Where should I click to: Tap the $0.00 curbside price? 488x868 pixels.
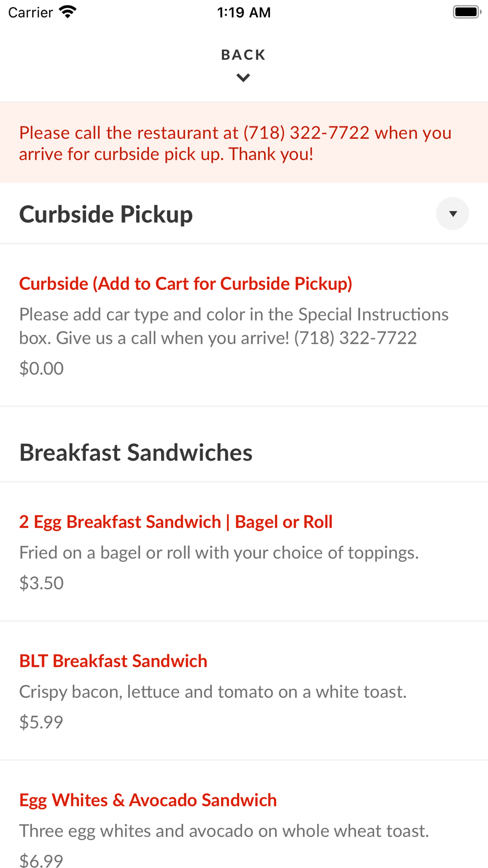point(41,368)
